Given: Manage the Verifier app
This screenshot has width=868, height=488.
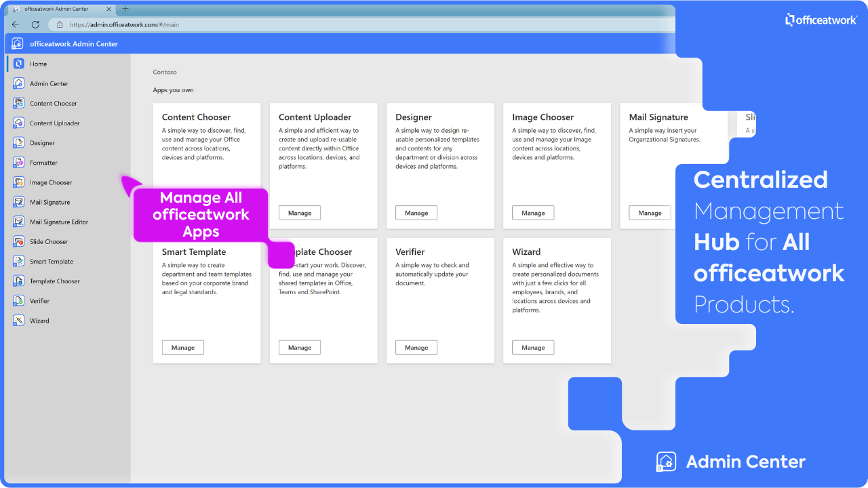Looking at the screenshot, I should click(x=416, y=348).
